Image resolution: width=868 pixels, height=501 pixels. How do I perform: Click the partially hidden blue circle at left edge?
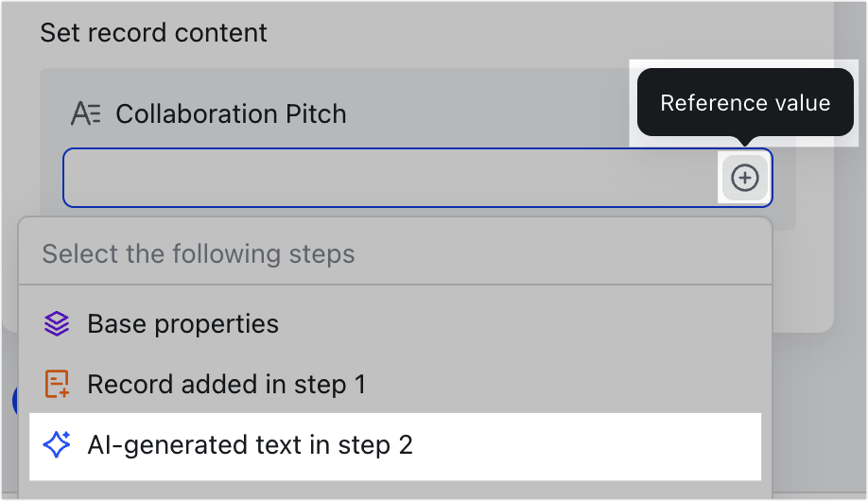(x=15, y=400)
